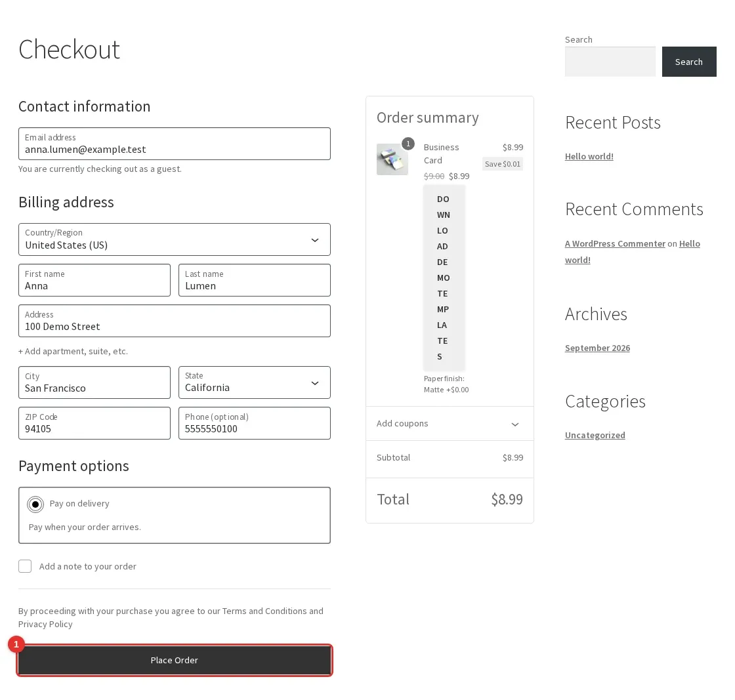The width and height of the screenshot is (735, 700).
Task: Click the Total amount $8.99
Action: [507, 499]
